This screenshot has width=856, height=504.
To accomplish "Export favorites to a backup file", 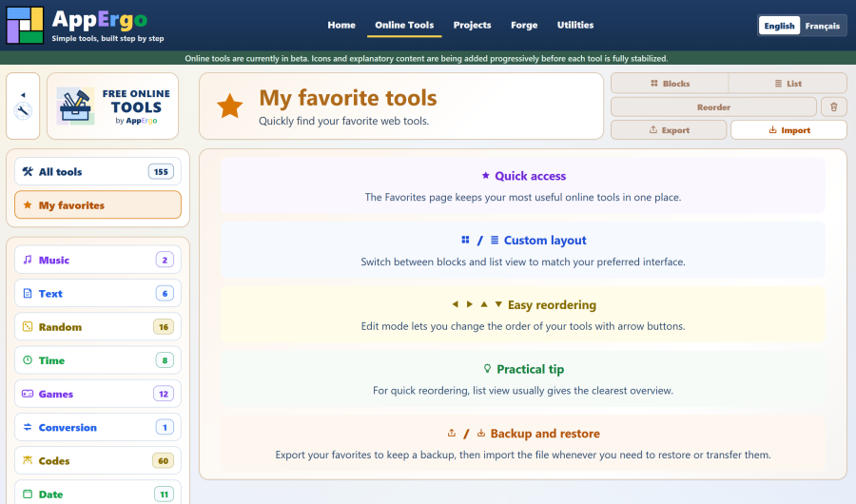I will (669, 130).
